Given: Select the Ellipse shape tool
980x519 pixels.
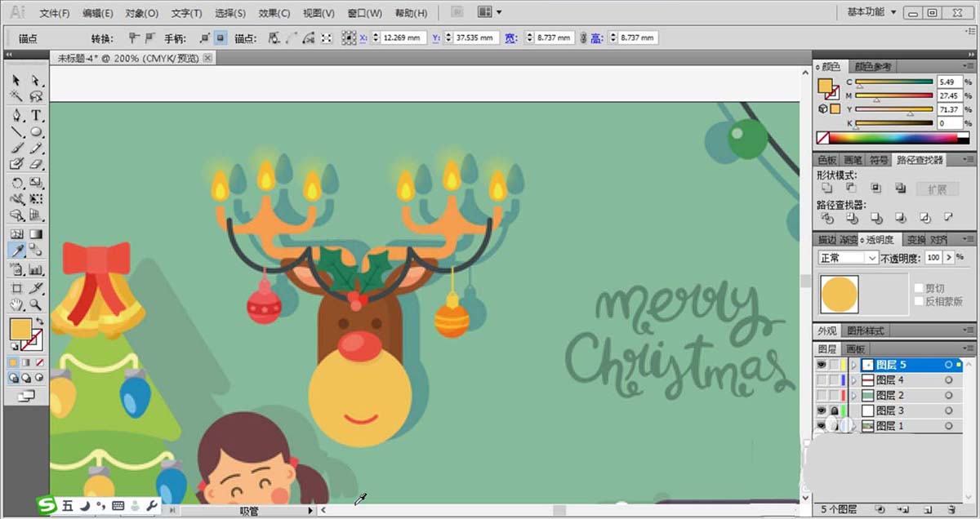Looking at the screenshot, I should (x=36, y=131).
